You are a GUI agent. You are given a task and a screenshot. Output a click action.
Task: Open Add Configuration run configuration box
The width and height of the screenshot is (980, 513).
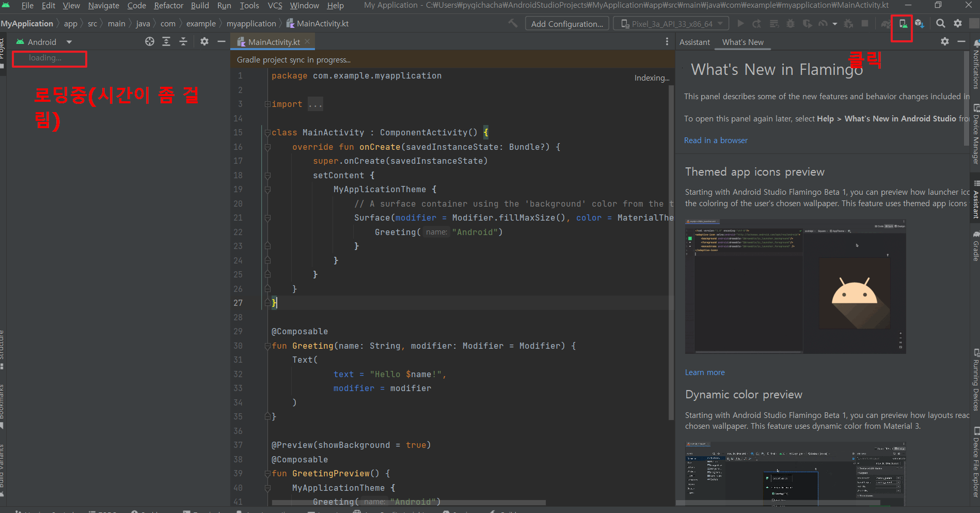pyautogui.click(x=567, y=24)
